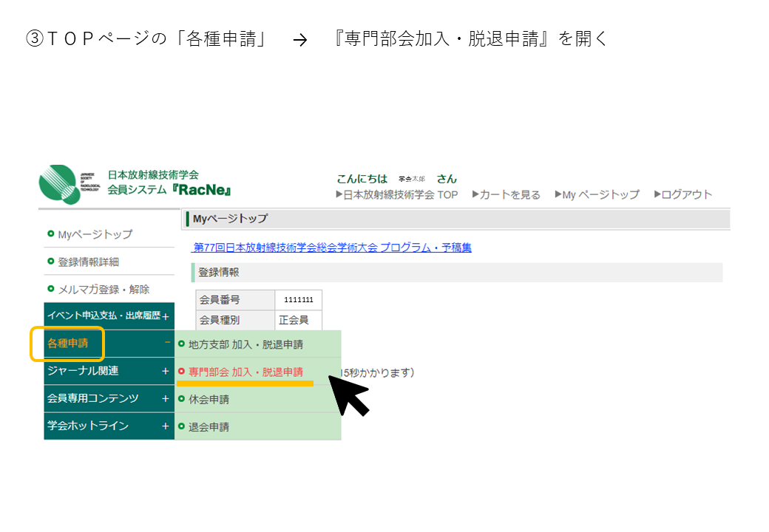
Task: Open 専門部会 加入・脱退申請 submenu item
Action: pyautogui.click(x=245, y=372)
